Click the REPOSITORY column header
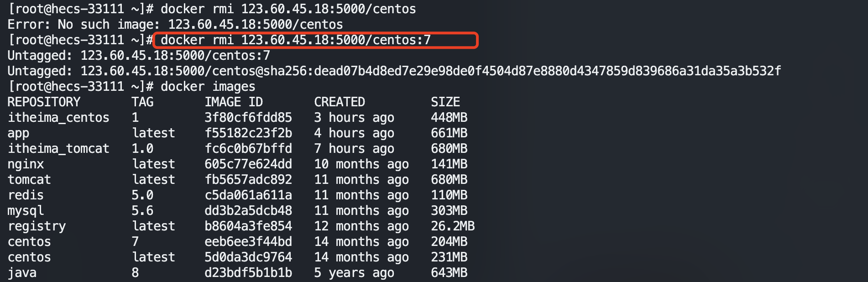The image size is (868, 282). click(x=44, y=102)
